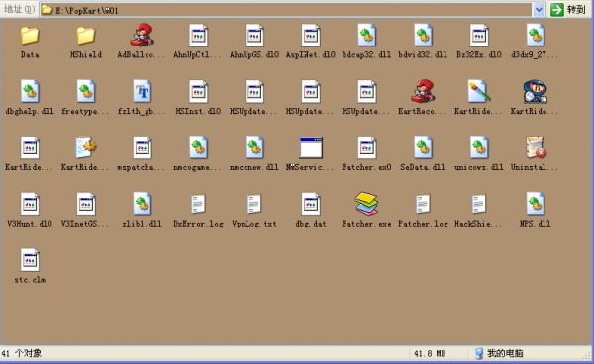Select the Patcher.exe stacked layers icon
The image size is (594, 364).
pyautogui.click(x=366, y=204)
